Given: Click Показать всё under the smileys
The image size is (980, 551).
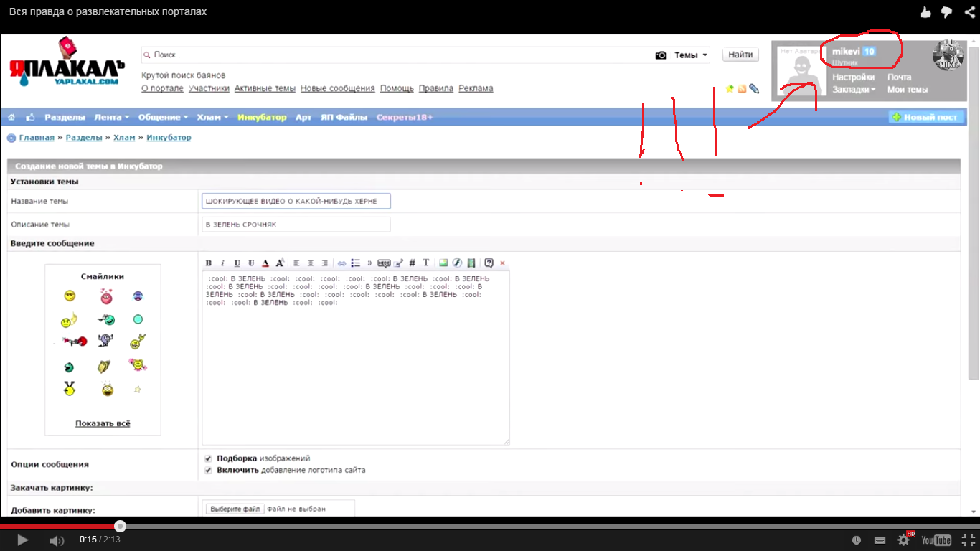Looking at the screenshot, I should (x=103, y=423).
